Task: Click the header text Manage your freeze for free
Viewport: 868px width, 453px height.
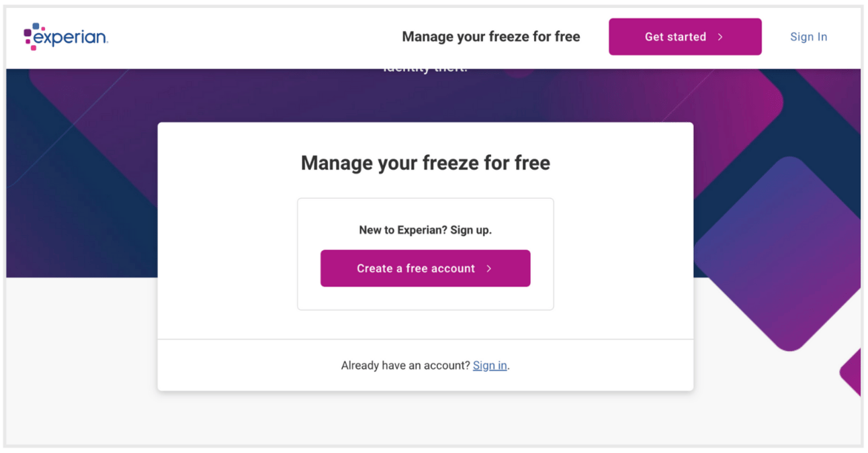Action: click(491, 37)
